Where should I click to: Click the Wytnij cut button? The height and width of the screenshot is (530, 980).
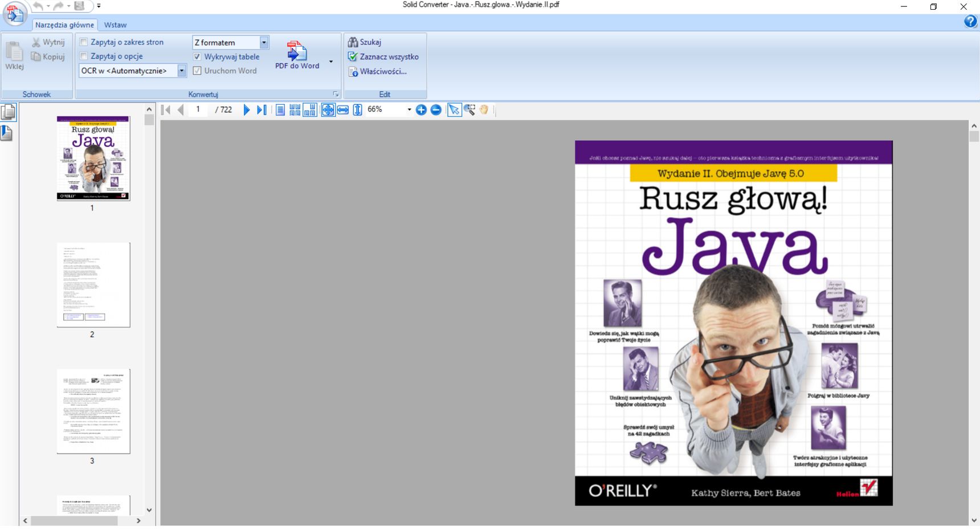pos(48,42)
